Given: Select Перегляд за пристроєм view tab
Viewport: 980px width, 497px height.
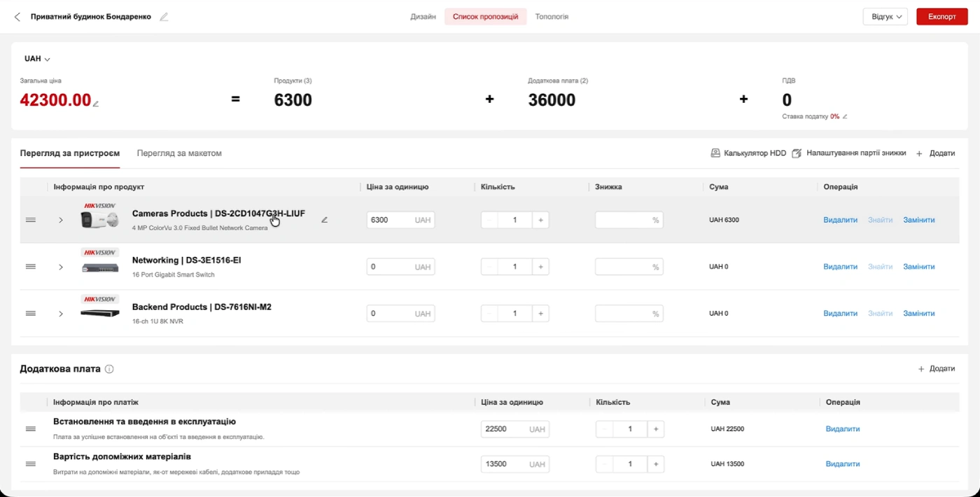Looking at the screenshot, I should tap(70, 153).
